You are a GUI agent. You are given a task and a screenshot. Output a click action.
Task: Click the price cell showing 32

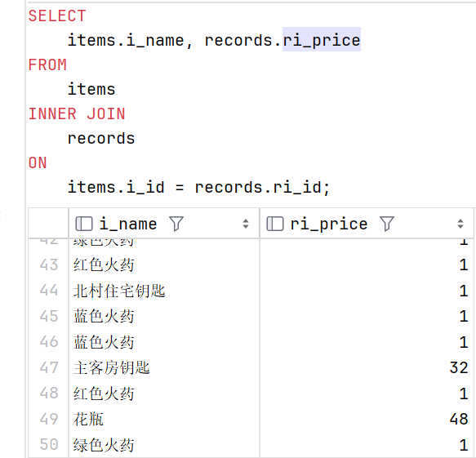pyautogui.click(x=367, y=368)
